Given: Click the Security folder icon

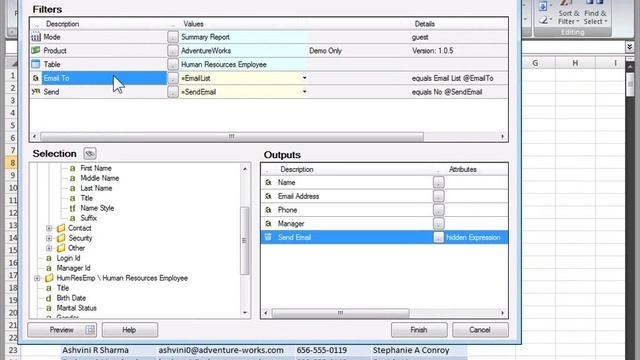Looking at the screenshot, I should [x=61, y=238].
